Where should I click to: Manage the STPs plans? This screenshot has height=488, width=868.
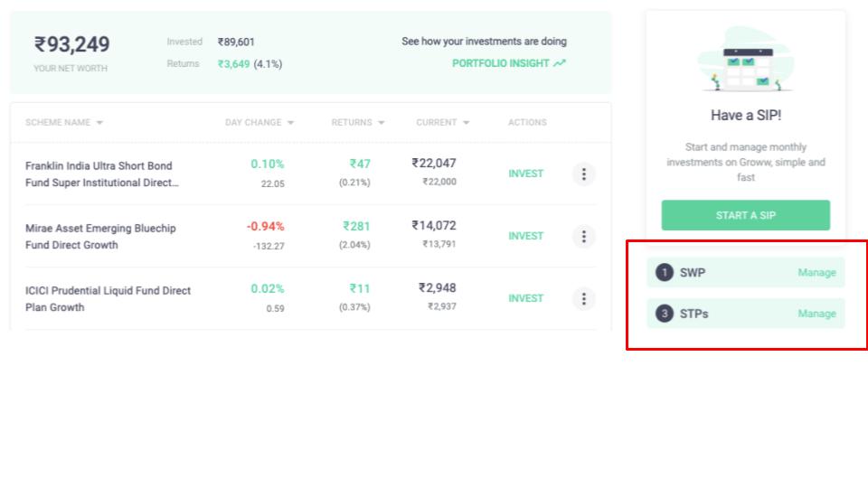coord(816,314)
